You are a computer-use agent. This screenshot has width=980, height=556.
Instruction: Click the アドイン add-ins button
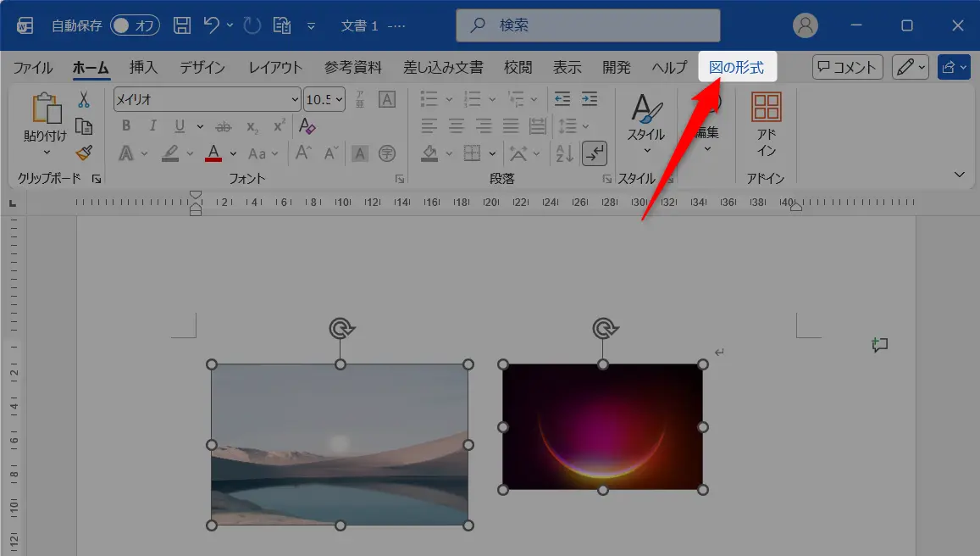[767, 125]
